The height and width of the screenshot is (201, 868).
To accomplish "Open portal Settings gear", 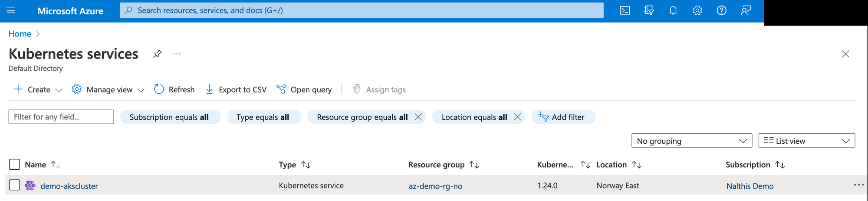I will pos(697,10).
